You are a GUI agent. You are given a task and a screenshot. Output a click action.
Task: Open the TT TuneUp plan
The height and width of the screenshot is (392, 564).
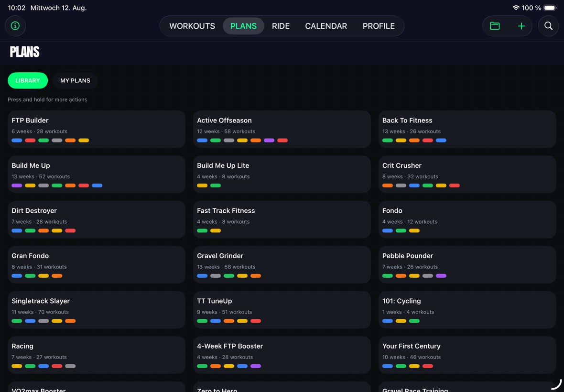point(282,310)
